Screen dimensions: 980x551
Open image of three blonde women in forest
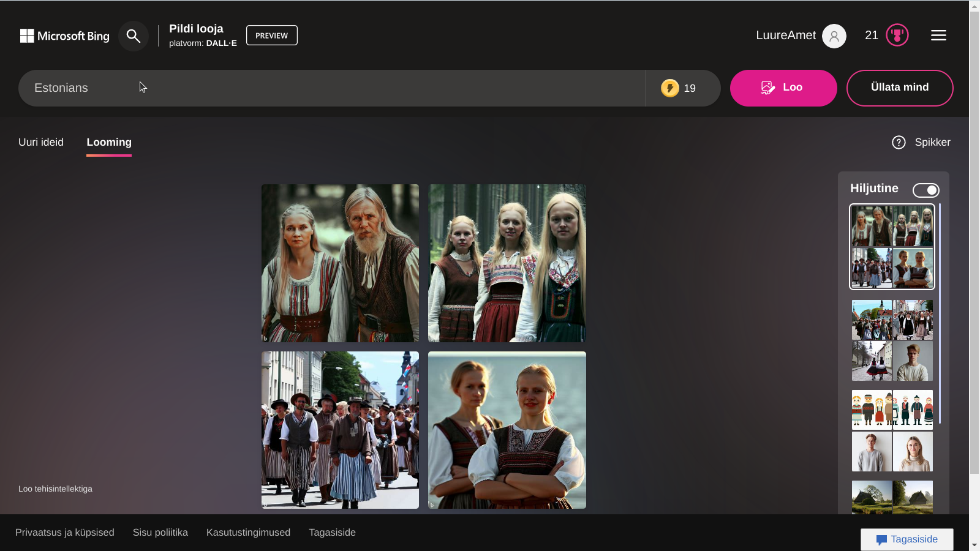507,263
